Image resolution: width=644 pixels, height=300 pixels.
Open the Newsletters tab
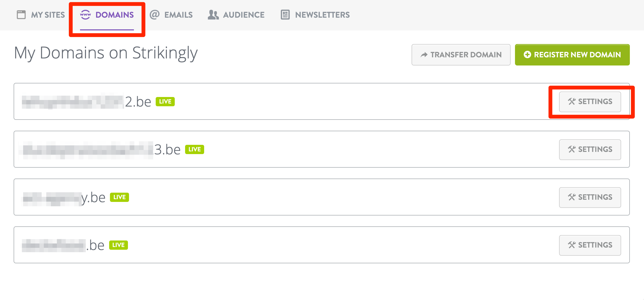(x=322, y=15)
